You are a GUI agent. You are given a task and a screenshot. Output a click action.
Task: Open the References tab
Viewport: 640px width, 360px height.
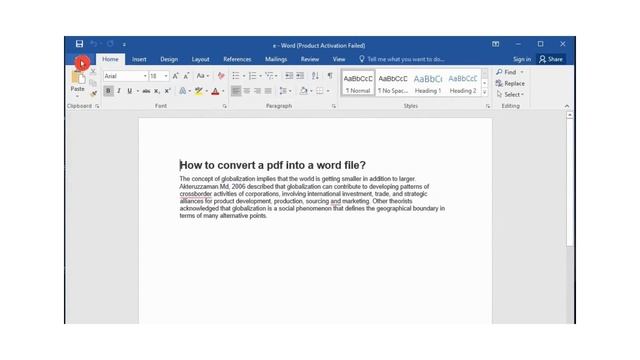[x=237, y=59]
